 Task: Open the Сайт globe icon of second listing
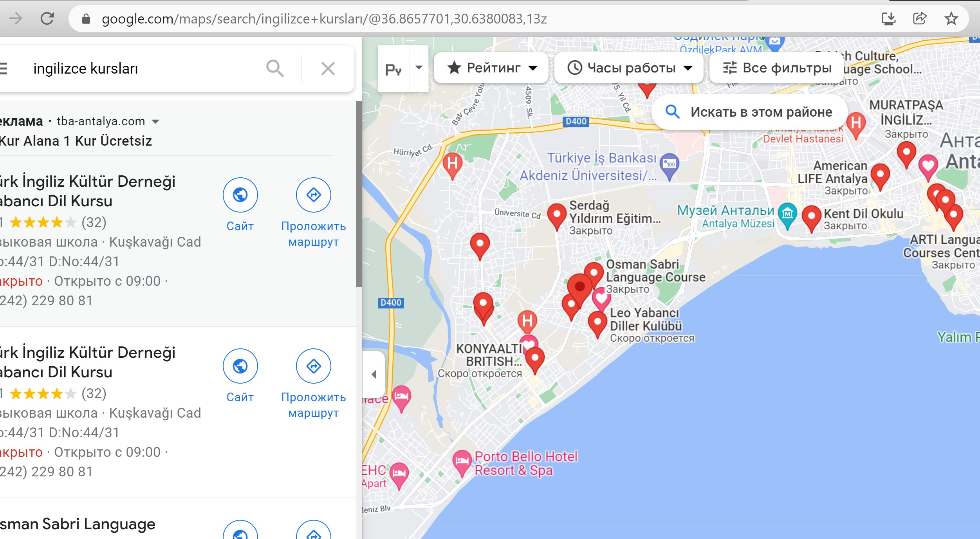(240, 366)
